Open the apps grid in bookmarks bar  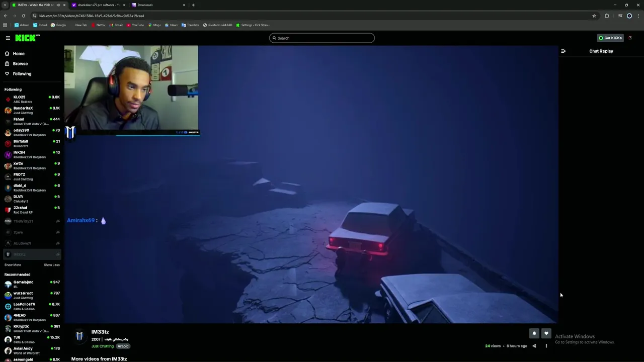pos(5,25)
